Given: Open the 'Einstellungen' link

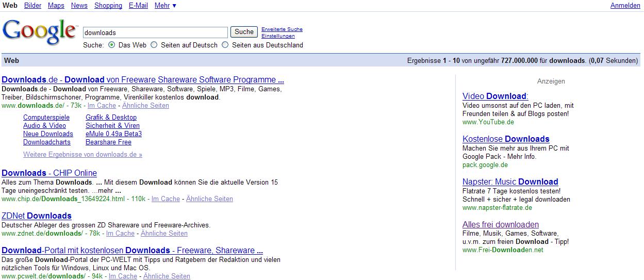Looking at the screenshot, I should 278,36.
